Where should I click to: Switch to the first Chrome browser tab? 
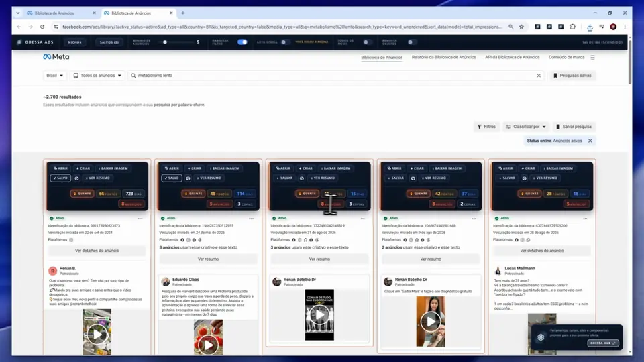point(61,13)
